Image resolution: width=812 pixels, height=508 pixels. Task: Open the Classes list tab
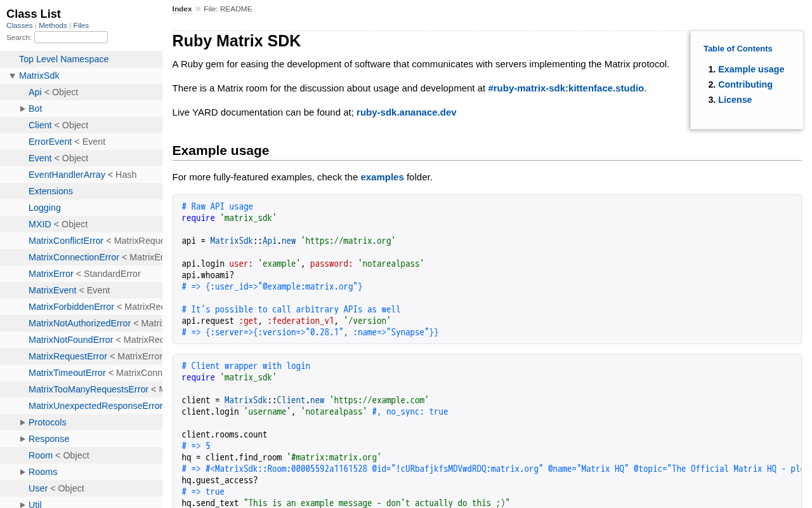[20, 25]
